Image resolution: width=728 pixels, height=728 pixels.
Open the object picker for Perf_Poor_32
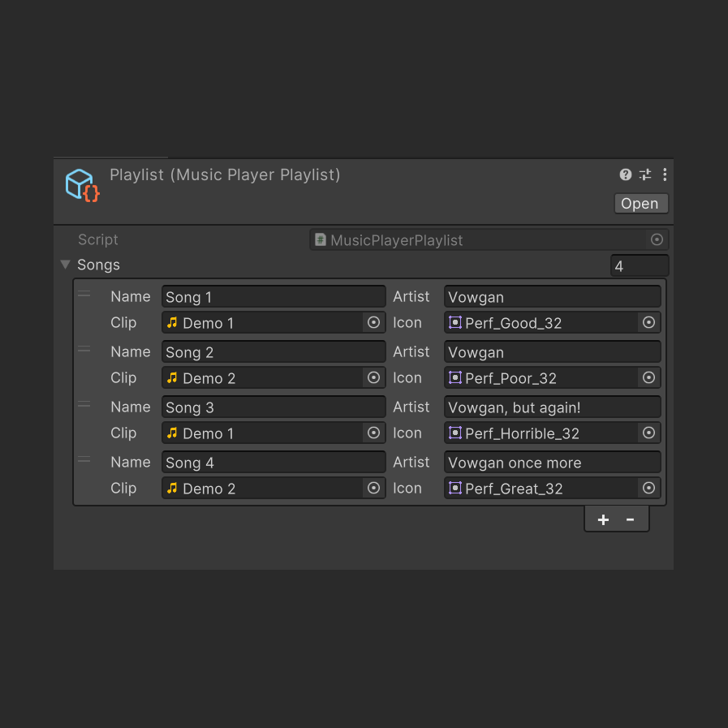click(648, 377)
